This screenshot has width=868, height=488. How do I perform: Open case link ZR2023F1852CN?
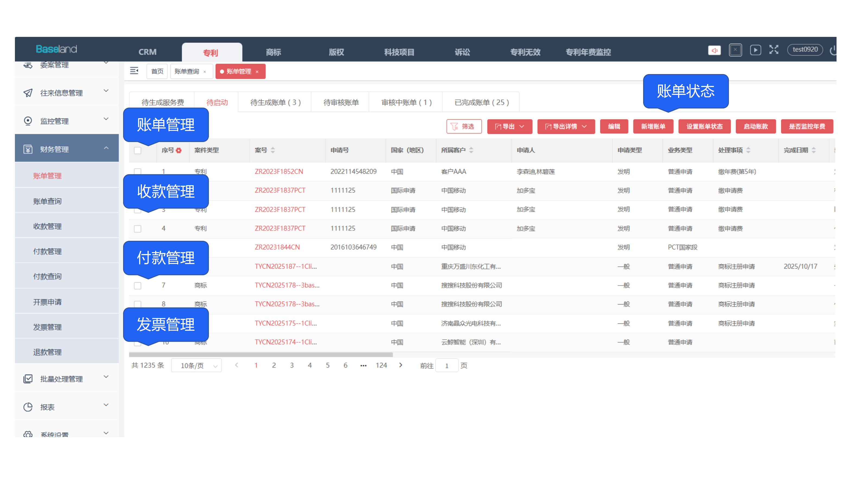pos(279,171)
